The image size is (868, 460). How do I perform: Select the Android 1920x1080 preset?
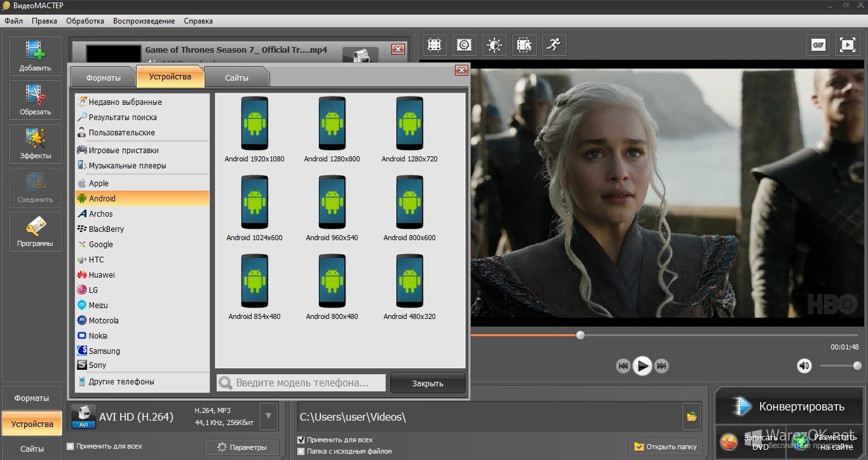[254, 129]
